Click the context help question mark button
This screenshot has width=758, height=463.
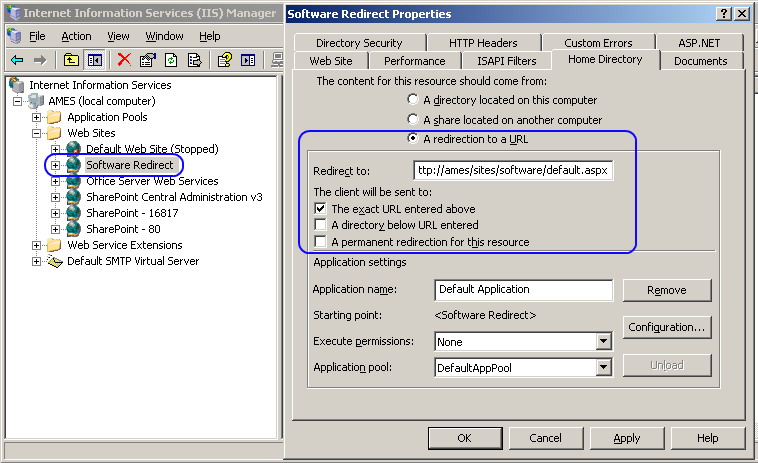click(x=723, y=14)
